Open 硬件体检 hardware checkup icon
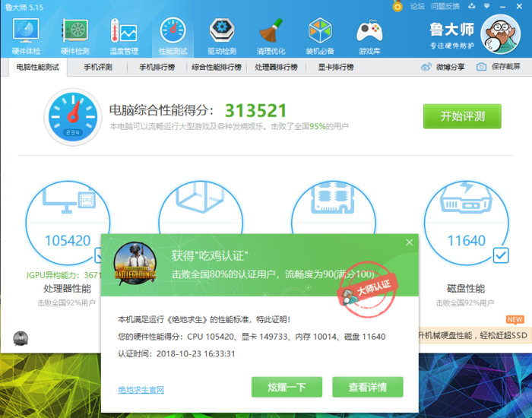 click(x=26, y=36)
